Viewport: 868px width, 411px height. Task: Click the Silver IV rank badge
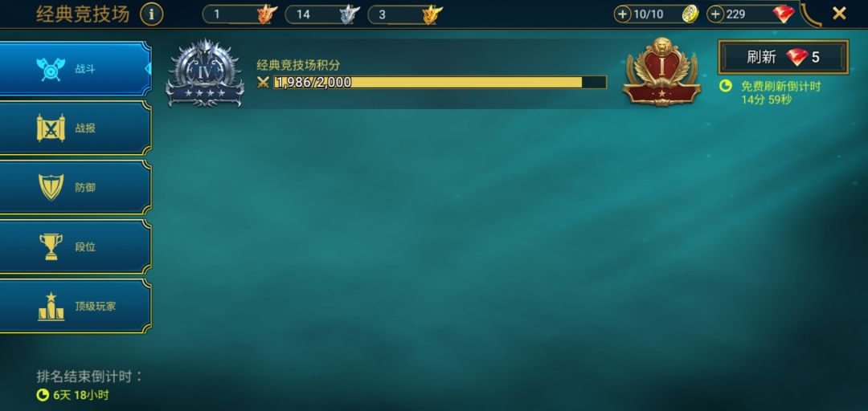[x=205, y=72]
